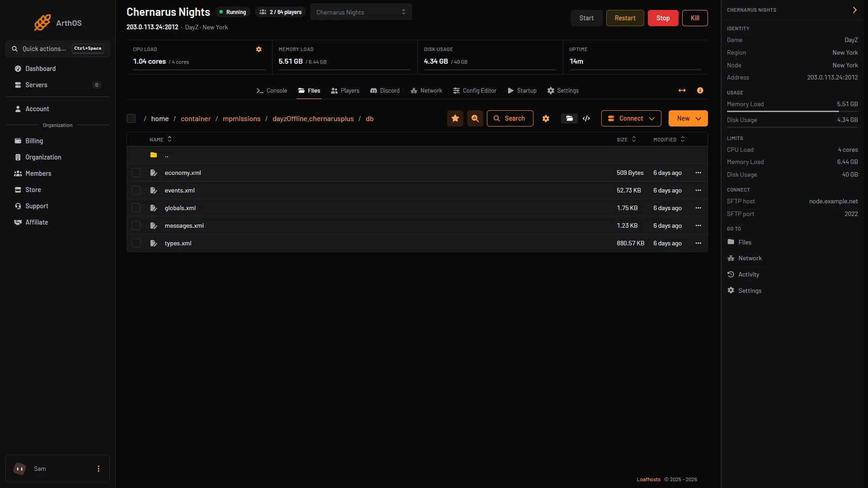
Task: Click the Quick actions search field
Action: pyautogui.click(x=57, y=49)
